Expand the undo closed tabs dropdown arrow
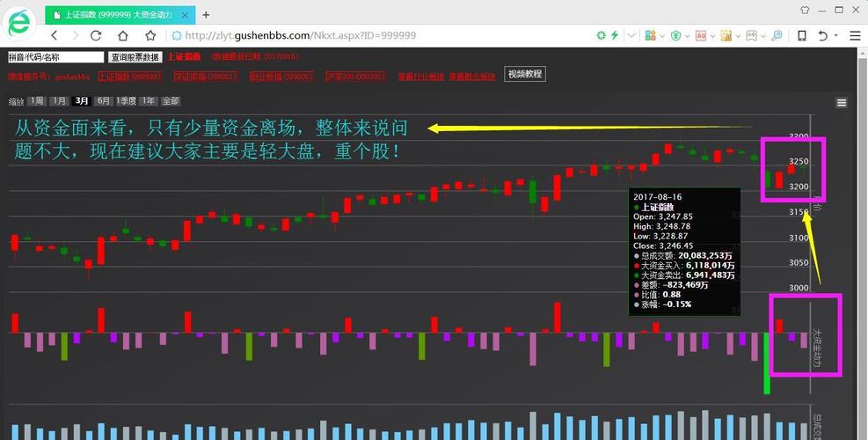Screen dimensions: 868x440 click(835, 36)
